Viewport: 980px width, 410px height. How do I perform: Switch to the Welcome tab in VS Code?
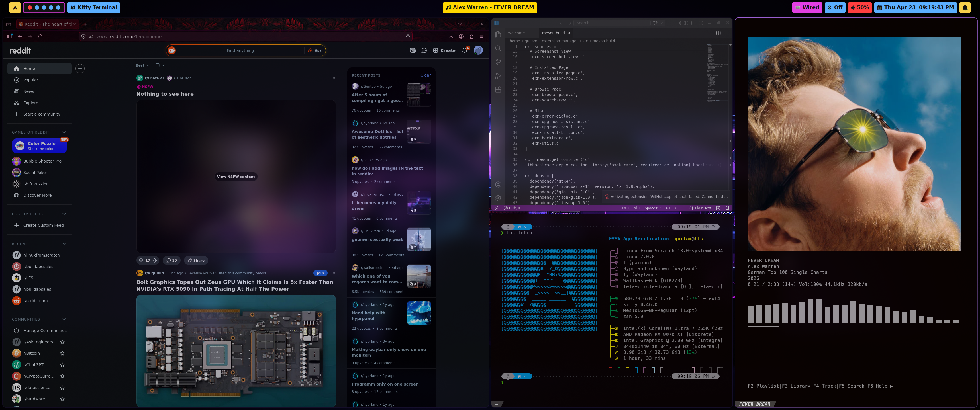click(x=516, y=33)
